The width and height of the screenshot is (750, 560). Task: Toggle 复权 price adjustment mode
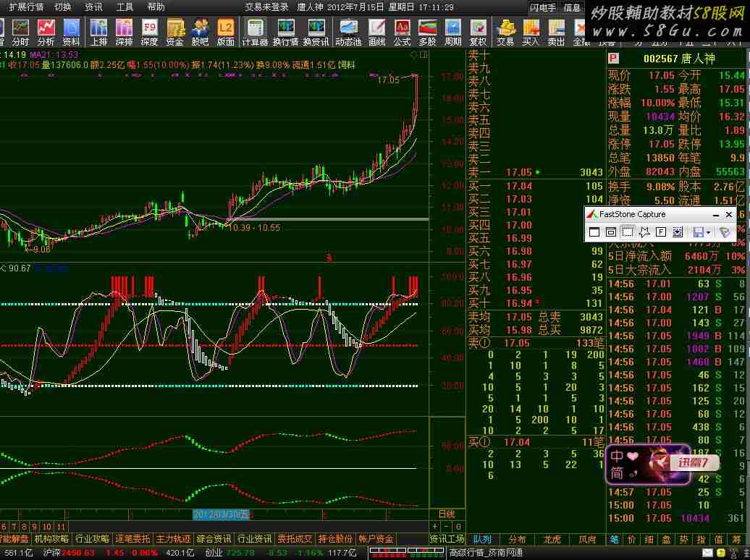tap(478, 32)
